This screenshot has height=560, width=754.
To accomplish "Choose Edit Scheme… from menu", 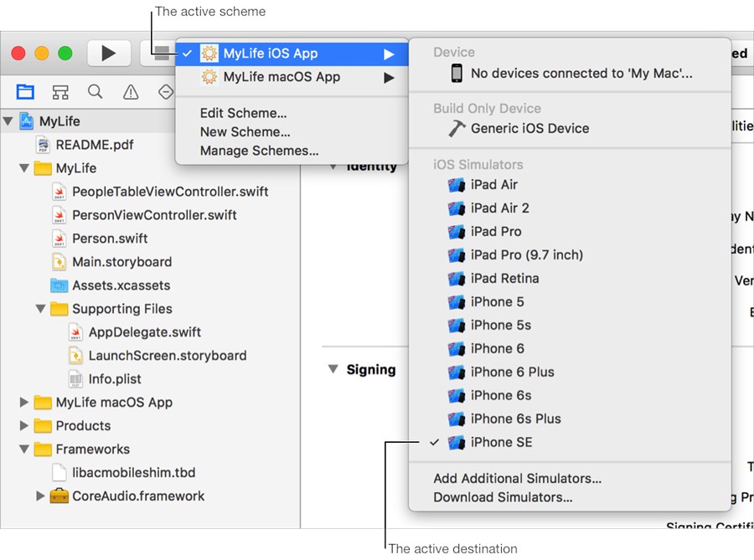I will click(243, 113).
